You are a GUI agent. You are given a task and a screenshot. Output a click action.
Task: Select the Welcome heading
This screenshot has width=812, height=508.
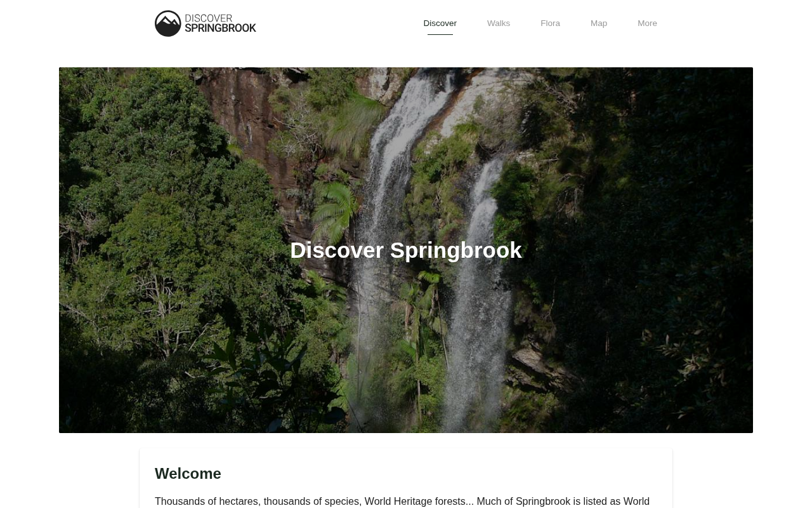[188, 474]
